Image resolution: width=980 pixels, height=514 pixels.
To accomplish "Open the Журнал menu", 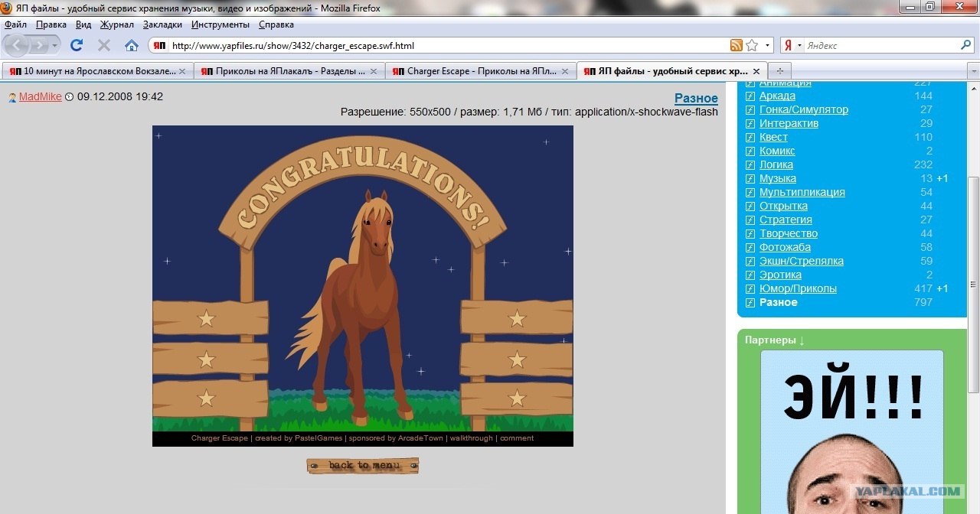I will pos(117,24).
